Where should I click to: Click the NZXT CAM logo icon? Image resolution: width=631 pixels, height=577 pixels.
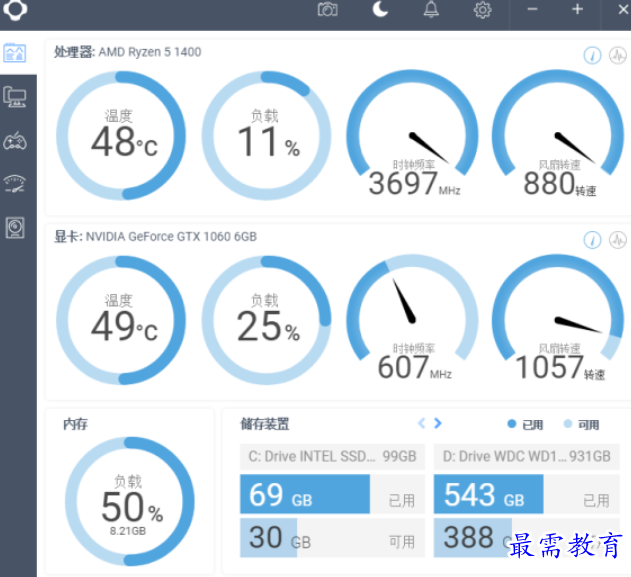(15, 9)
